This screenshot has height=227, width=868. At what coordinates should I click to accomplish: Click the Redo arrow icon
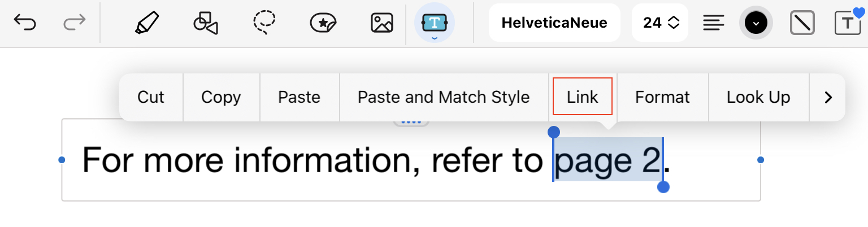click(x=74, y=23)
